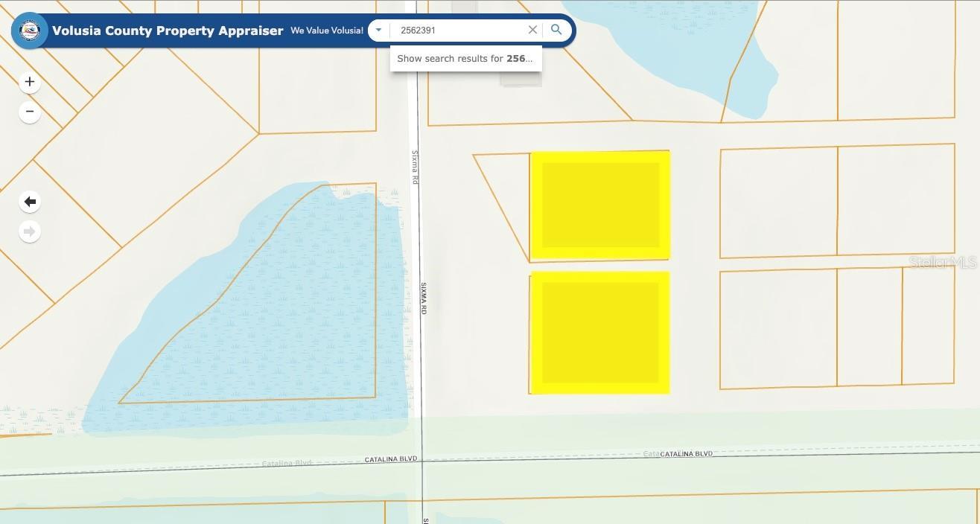Select the lower highlighted yellow parcel
Image resolution: width=980 pixels, height=524 pixels.
[600, 333]
